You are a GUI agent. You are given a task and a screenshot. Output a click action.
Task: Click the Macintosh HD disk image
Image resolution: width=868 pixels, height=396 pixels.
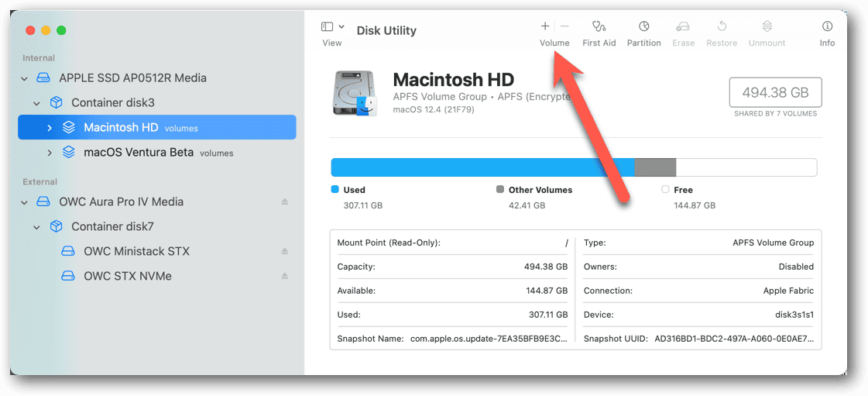tap(354, 94)
